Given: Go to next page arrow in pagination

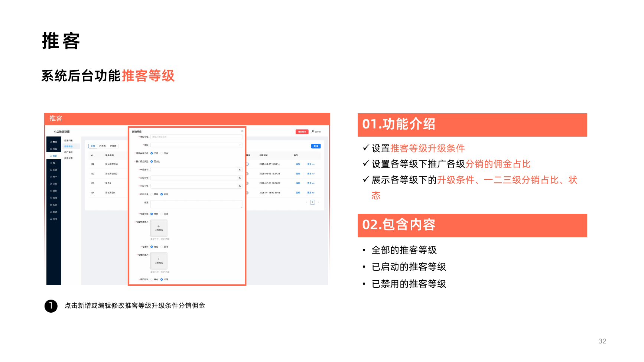Looking at the screenshot, I should pyautogui.click(x=318, y=202).
